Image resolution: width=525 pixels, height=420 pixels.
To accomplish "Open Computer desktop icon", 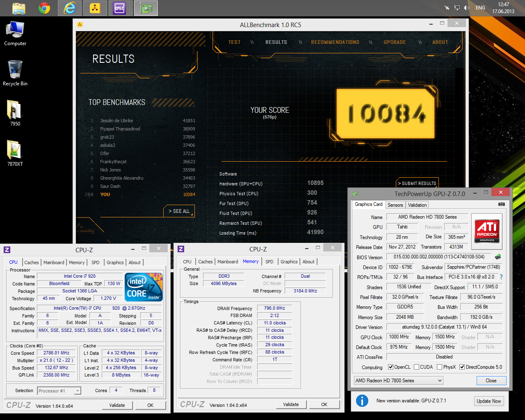I will tap(15, 34).
